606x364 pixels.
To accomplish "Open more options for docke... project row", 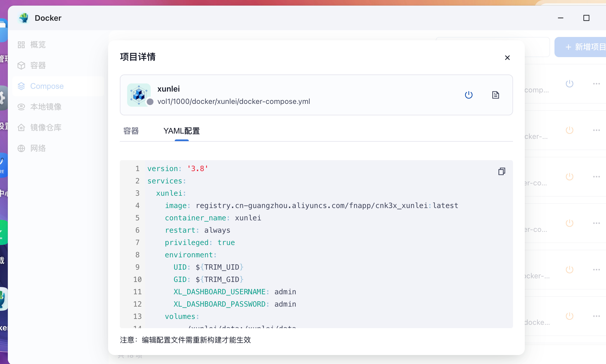I will point(596,316).
